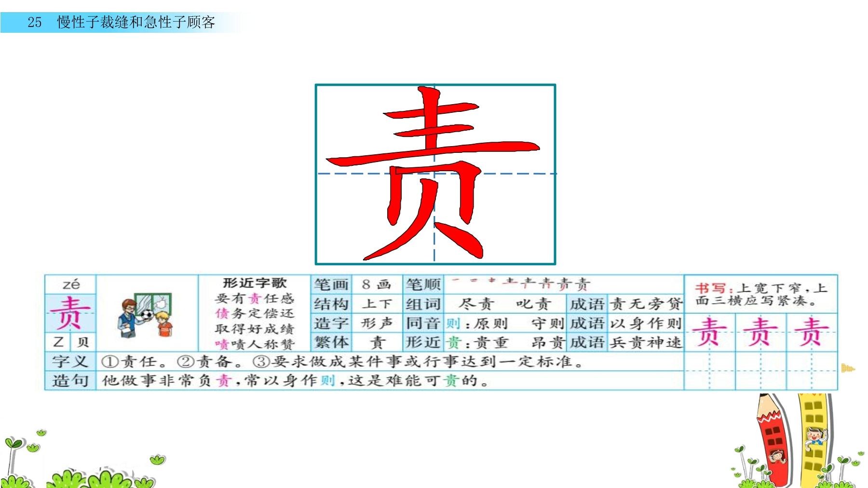Click the 结构 label cell
This screenshot has width=868, height=488.
(331, 304)
